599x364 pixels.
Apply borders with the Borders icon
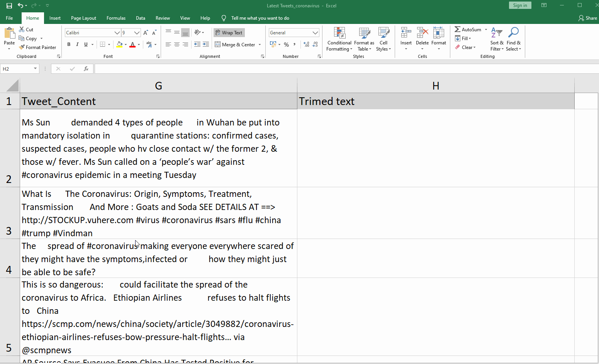(x=102, y=44)
